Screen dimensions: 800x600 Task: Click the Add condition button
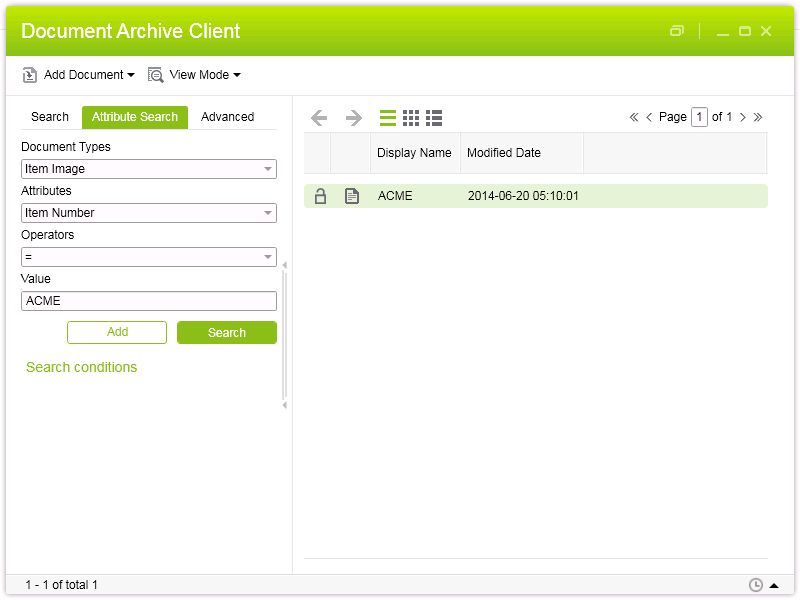(x=117, y=333)
